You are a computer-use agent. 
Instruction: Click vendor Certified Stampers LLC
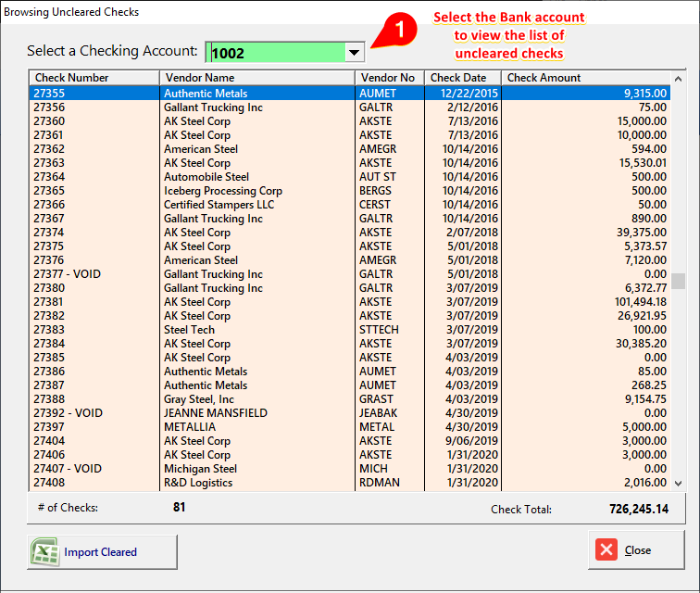(x=219, y=205)
